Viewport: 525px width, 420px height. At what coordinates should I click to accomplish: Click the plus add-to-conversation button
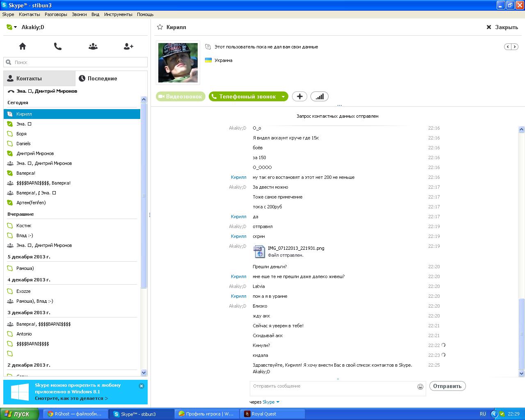point(299,96)
